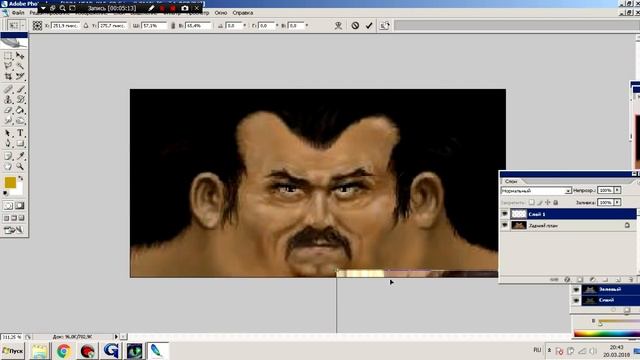Viewport: 640px width, 360px height.
Task: Select the Hand tool
Action: 8,167
